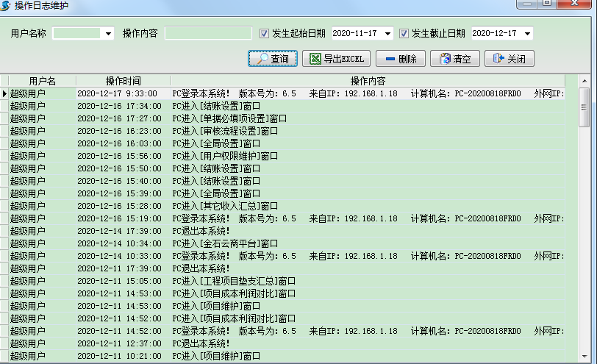Sort by the 操作时间 column header
This screenshot has width=597, height=364.
click(123, 80)
